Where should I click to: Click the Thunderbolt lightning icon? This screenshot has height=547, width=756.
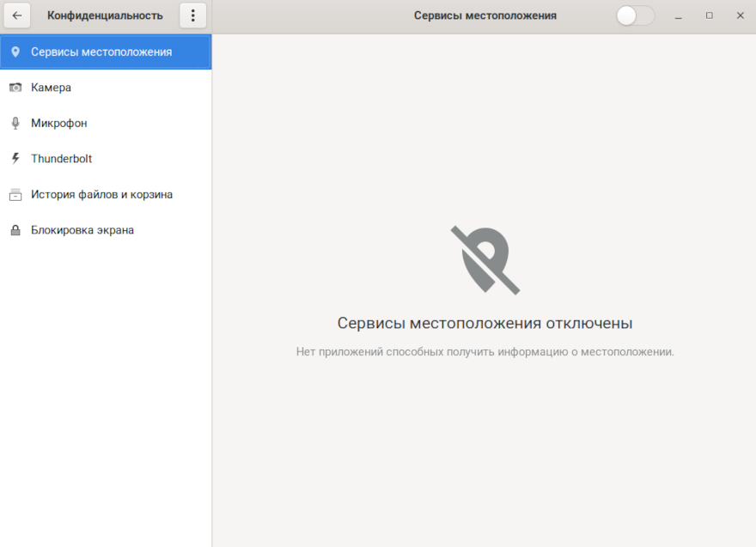(15, 159)
